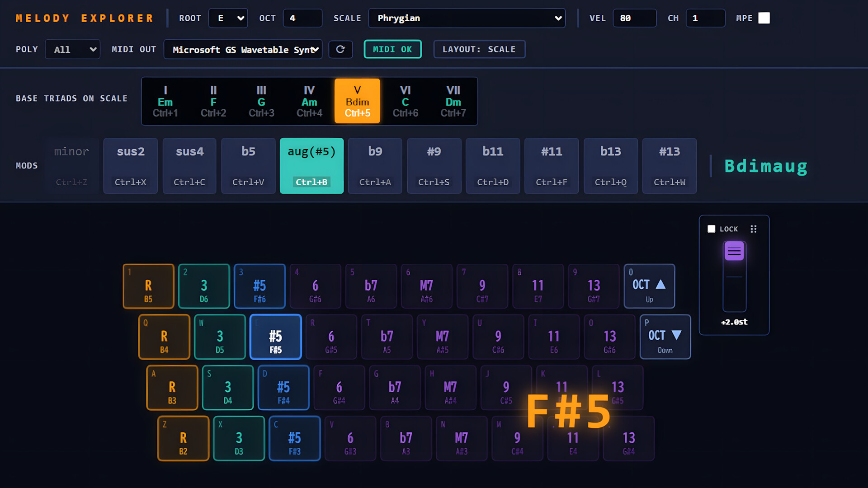Open the MIDI OUT device dropdown

[243, 49]
